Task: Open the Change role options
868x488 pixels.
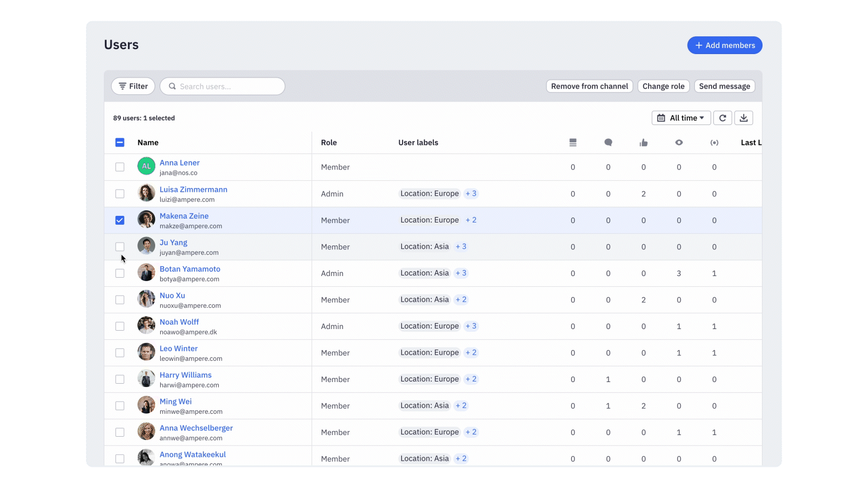Action: [x=663, y=86]
